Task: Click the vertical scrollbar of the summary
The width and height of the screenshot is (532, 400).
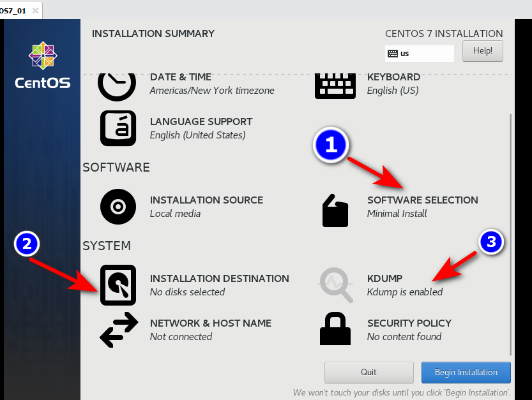Action: [x=510, y=235]
